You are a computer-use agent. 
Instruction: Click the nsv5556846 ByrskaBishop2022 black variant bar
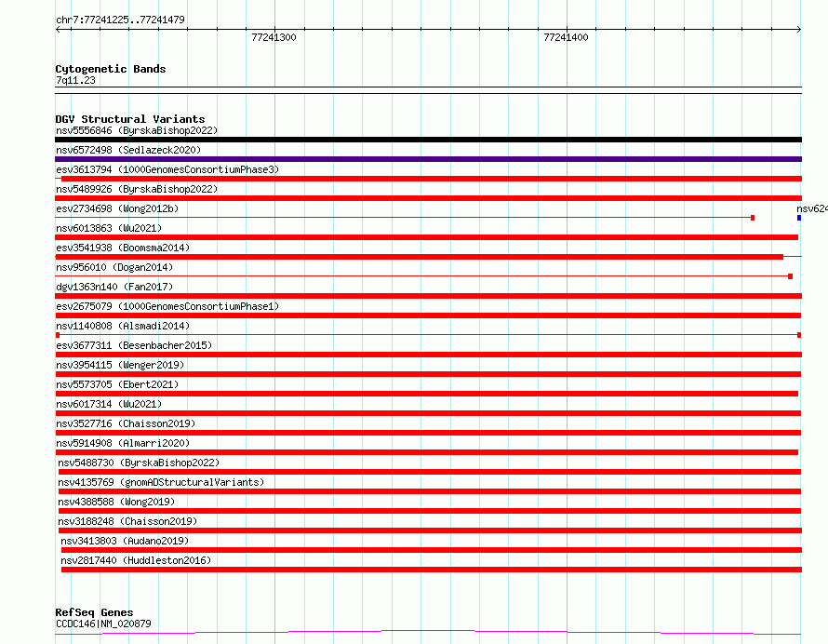(x=428, y=140)
